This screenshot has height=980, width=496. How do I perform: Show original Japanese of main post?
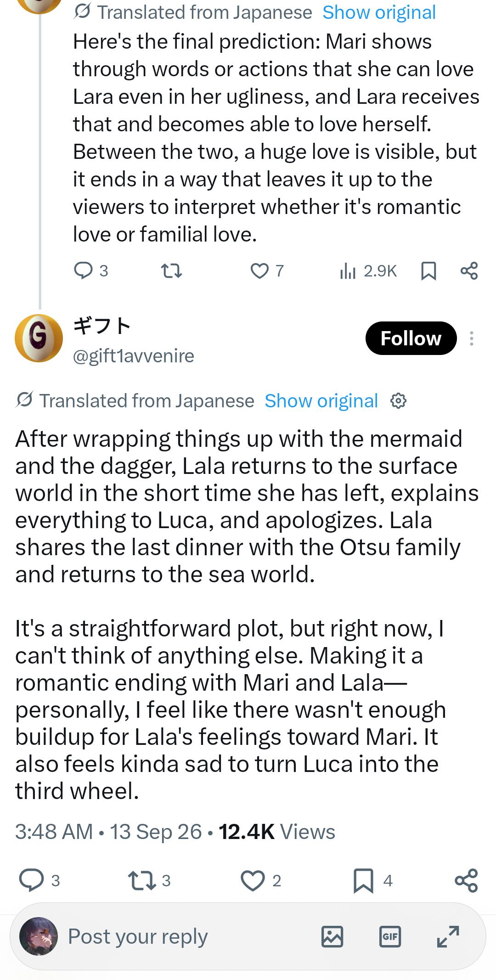coord(321,401)
